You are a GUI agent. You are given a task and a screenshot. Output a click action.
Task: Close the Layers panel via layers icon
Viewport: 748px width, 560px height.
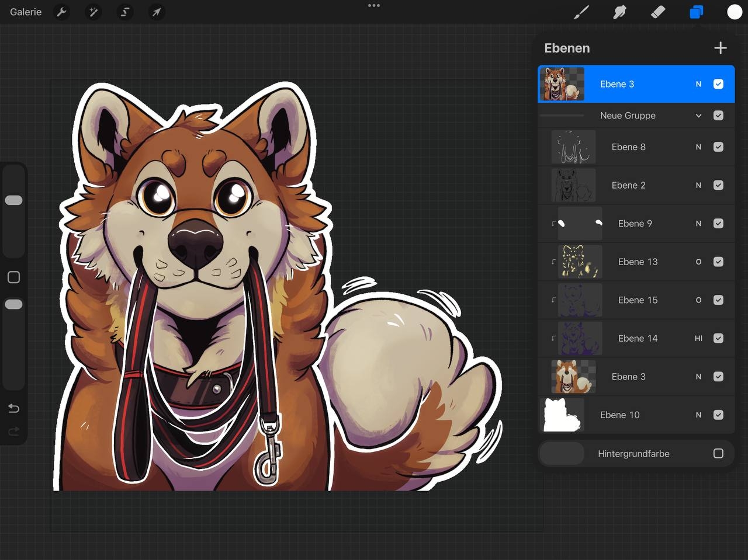[x=696, y=12]
